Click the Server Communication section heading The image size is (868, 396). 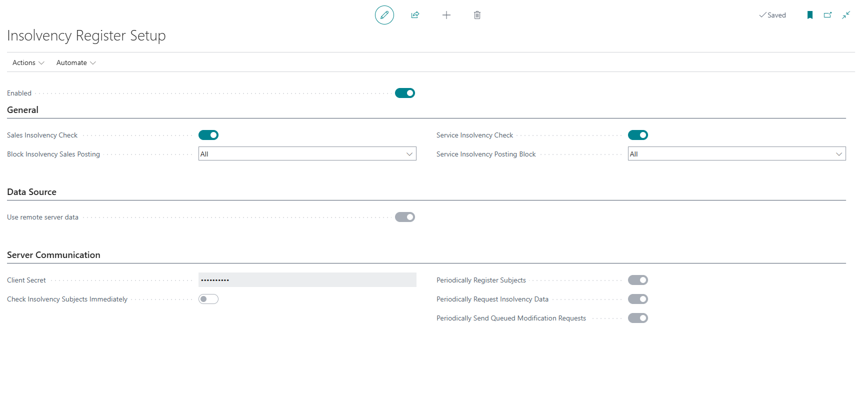click(53, 255)
